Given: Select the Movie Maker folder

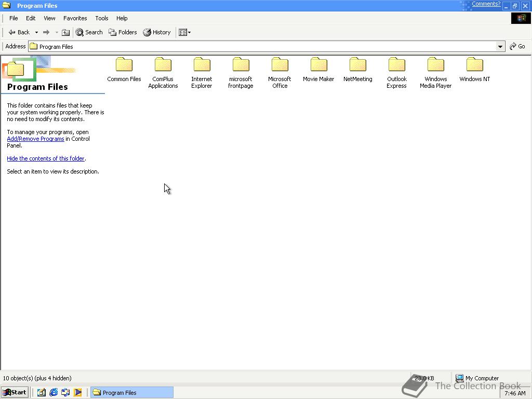Looking at the screenshot, I should pyautogui.click(x=318, y=70).
